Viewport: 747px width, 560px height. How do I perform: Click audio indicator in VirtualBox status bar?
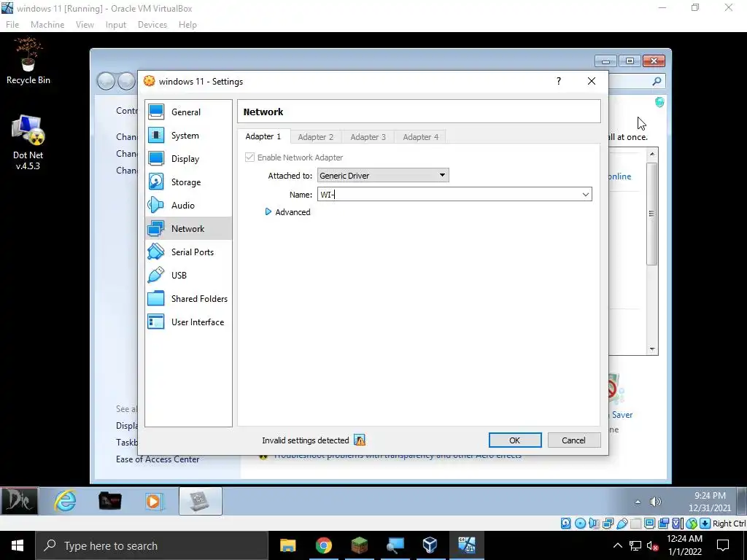594,524
